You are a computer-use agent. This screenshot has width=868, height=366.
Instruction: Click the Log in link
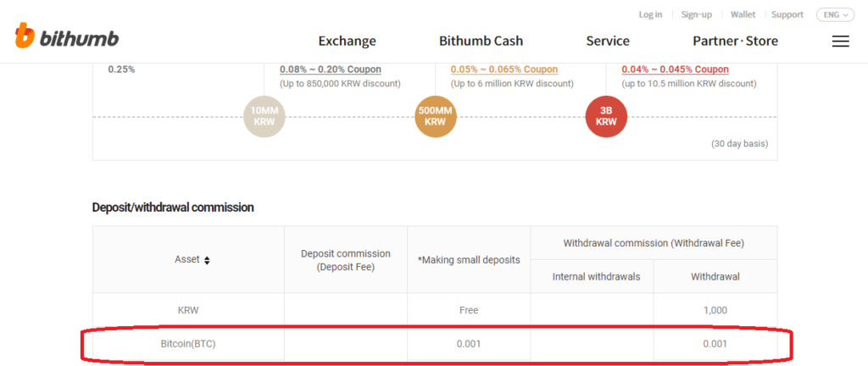pyautogui.click(x=650, y=15)
